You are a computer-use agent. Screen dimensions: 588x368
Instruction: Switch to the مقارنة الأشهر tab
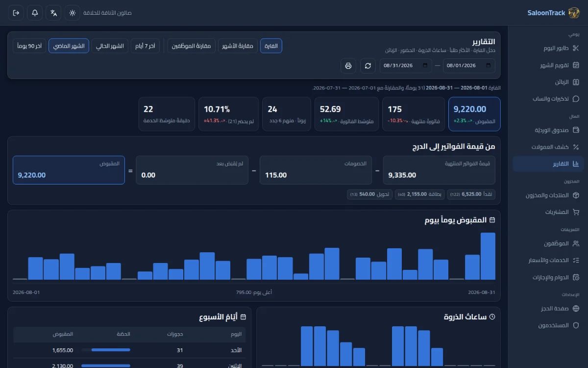click(238, 46)
